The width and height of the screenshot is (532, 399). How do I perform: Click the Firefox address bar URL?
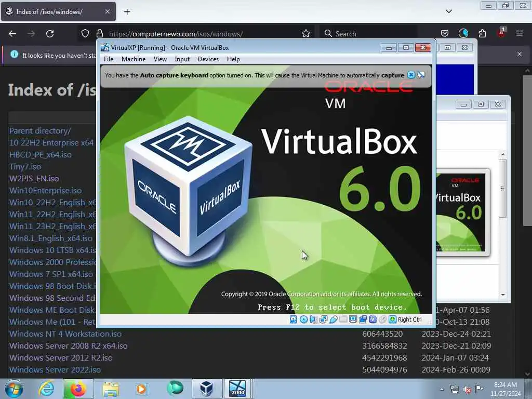click(x=176, y=34)
